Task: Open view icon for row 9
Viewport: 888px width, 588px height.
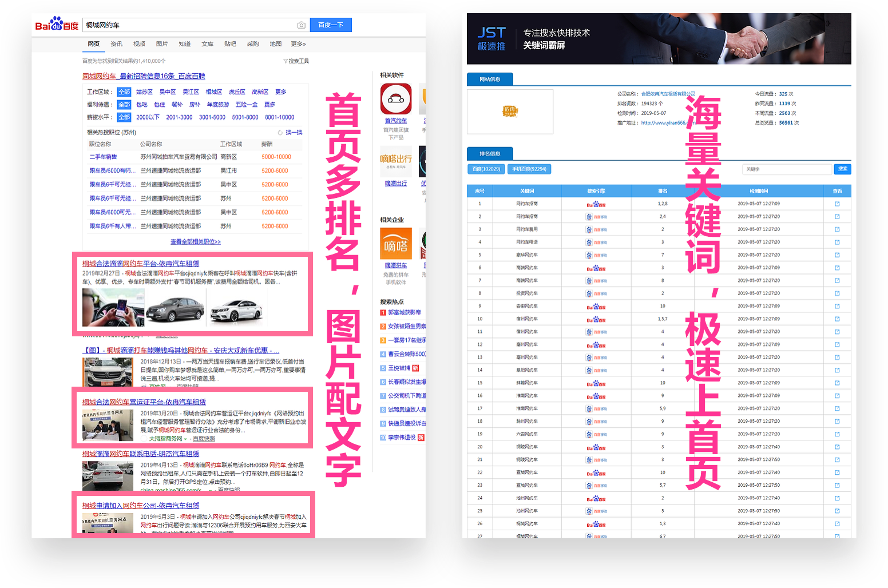Action: [837, 306]
